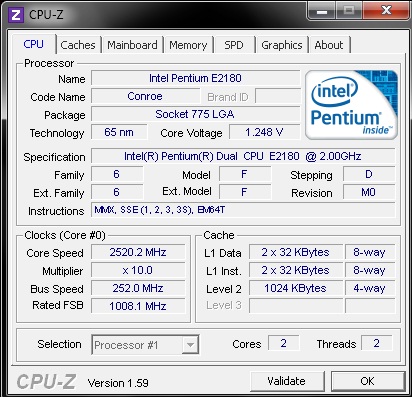Go to the Memory tab

(x=188, y=45)
